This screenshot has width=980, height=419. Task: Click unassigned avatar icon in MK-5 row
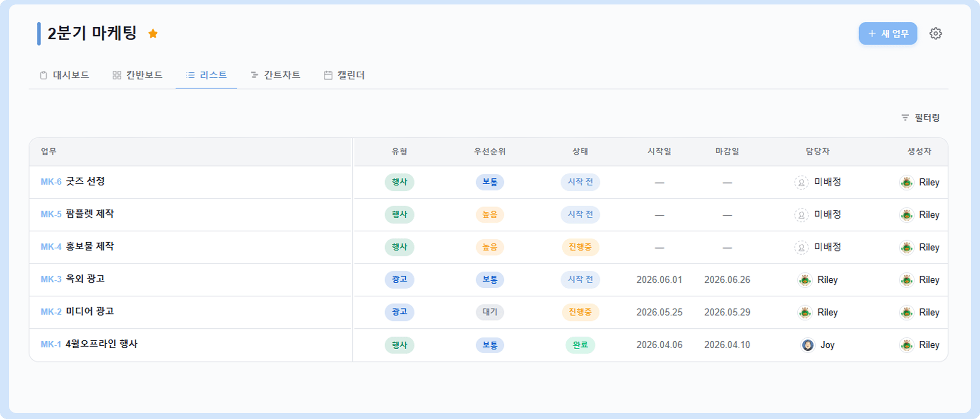point(801,215)
